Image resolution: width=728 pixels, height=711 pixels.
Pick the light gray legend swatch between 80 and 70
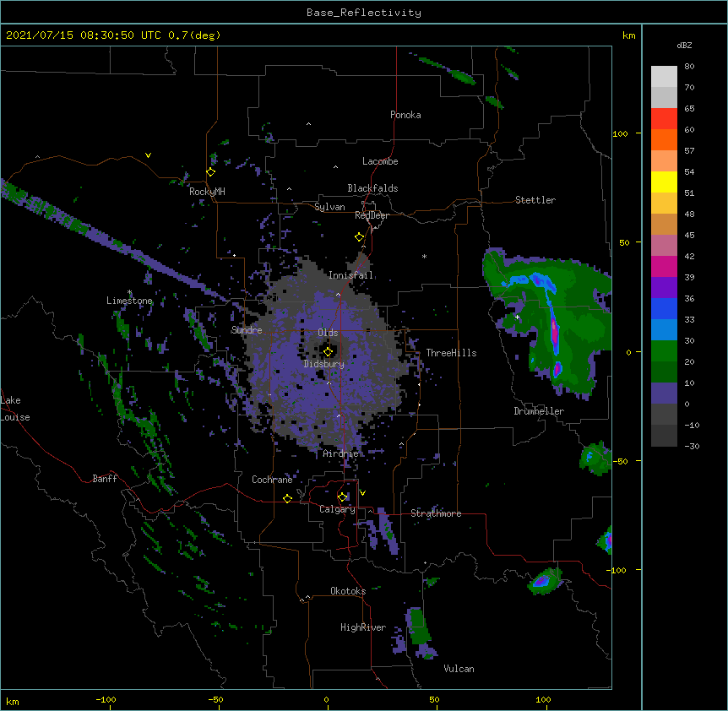[x=664, y=77]
